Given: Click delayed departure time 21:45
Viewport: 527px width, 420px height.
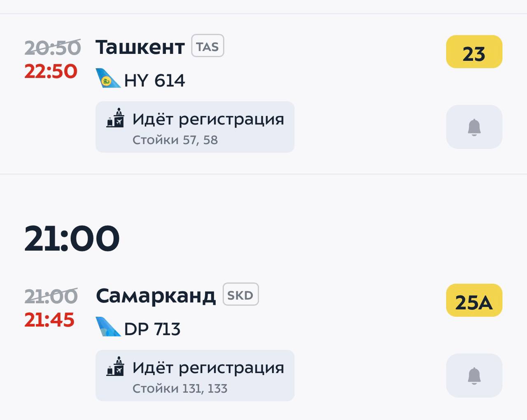Looking at the screenshot, I should 49,320.
